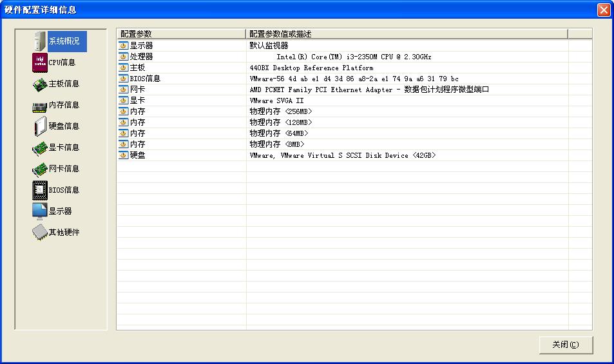Viewport: 614px width, 364px height.
Task: Select the VMware Virtual S SCSI Disk value
Action: [x=343, y=155]
